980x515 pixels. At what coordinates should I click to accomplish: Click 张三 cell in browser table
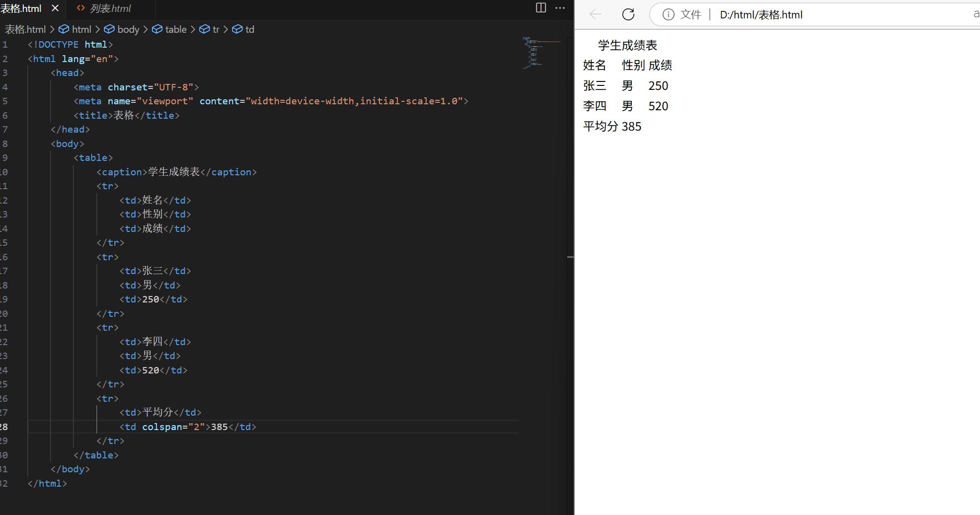pyautogui.click(x=595, y=85)
